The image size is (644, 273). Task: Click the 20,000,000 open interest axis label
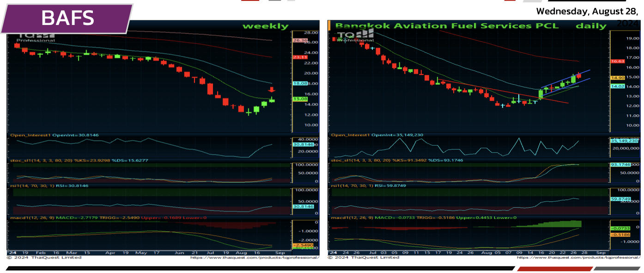tap(625, 148)
